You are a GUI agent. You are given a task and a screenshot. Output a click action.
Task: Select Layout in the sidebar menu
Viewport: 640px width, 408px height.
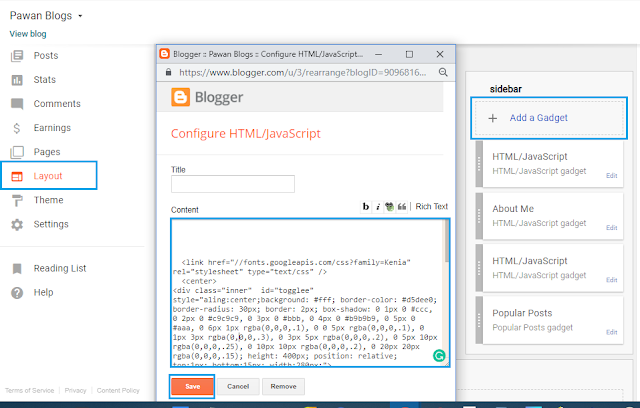tap(48, 176)
